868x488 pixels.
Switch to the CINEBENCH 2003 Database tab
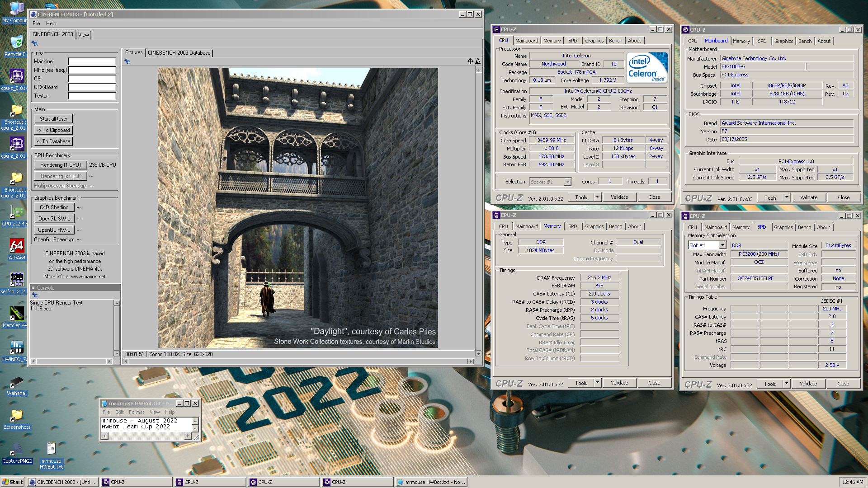(179, 53)
